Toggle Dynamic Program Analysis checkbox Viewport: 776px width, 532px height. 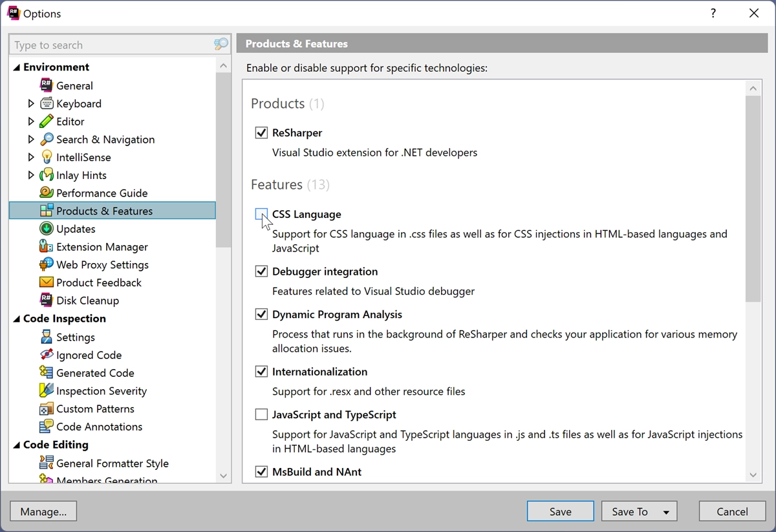pyautogui.click(x=261, y=314)
